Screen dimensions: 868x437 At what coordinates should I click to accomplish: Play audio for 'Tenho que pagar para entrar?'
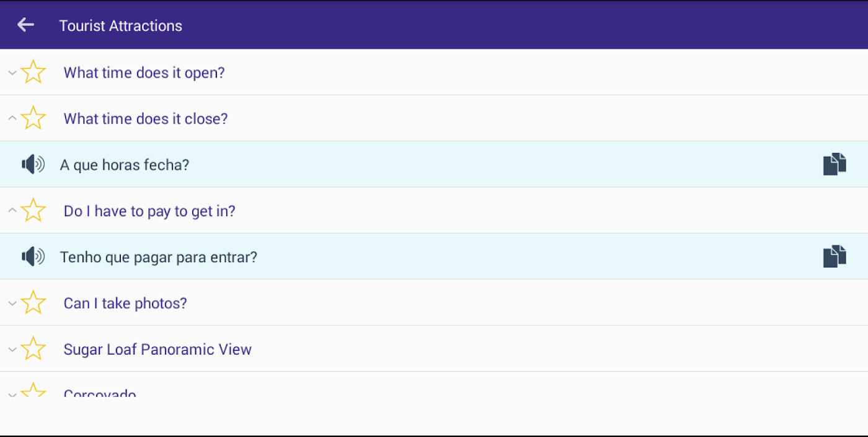(x=33, y=257)
